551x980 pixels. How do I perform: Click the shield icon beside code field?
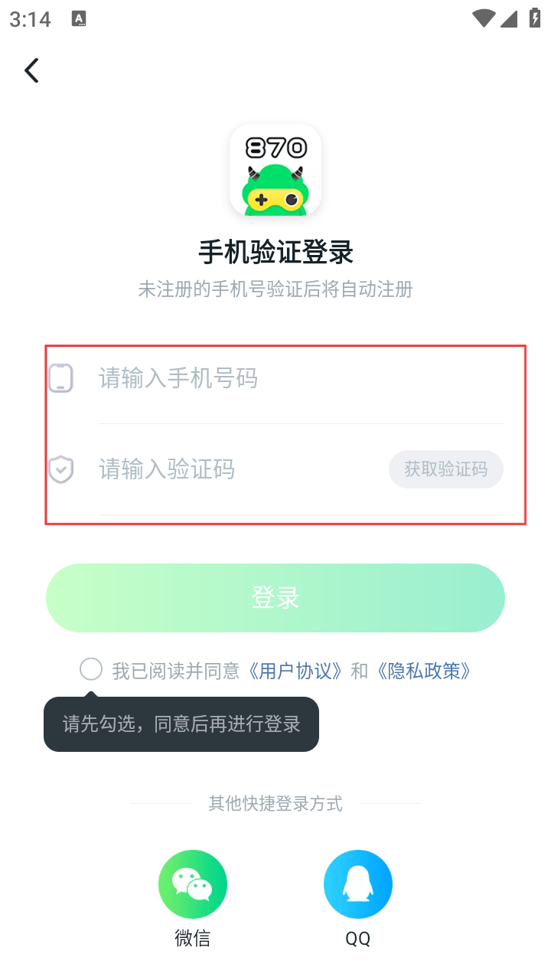(60, 469)
